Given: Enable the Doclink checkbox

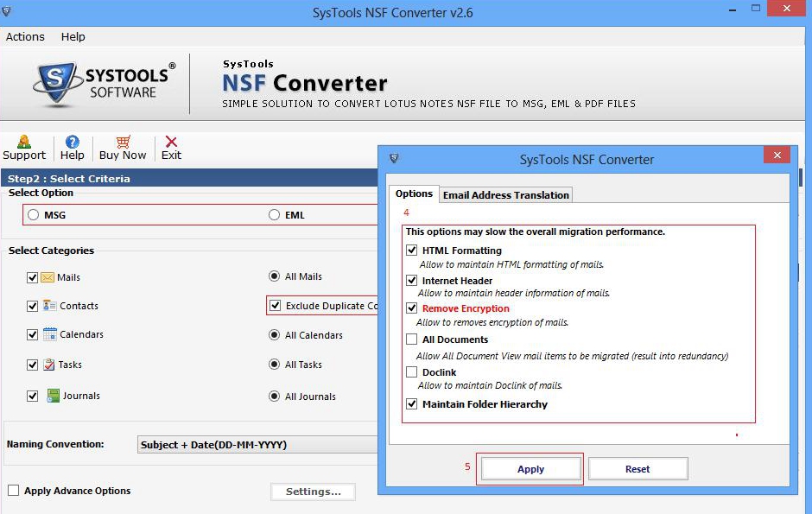Looking at the screenshot, I should click(412, 371).
